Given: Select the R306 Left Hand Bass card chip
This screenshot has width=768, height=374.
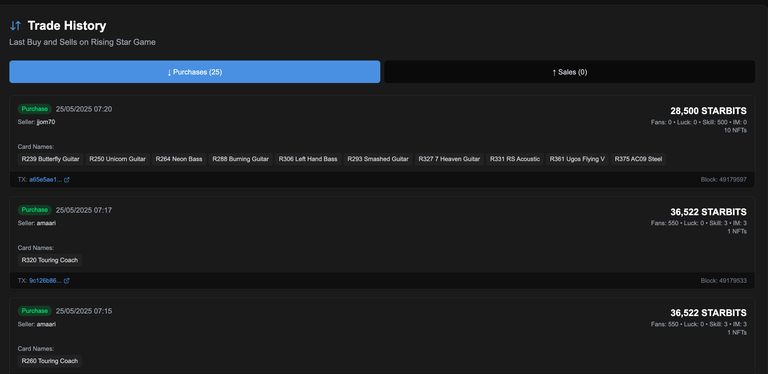Looking at the screenshot, I should 308,159.
